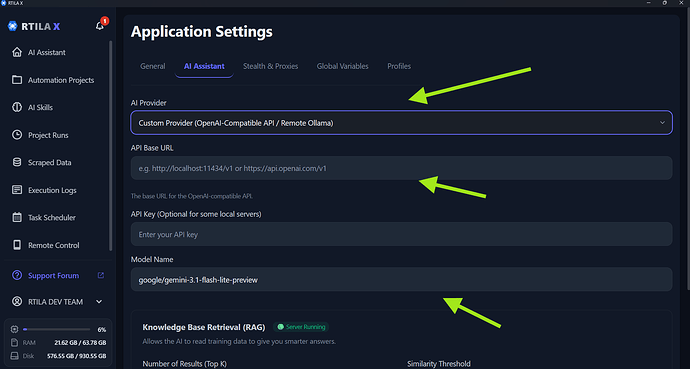Viewport: 690px width, 369px height.
Task: Click the Knowledge Base Retrieval (RAG) heading
Action: click(x=204, y=327)
